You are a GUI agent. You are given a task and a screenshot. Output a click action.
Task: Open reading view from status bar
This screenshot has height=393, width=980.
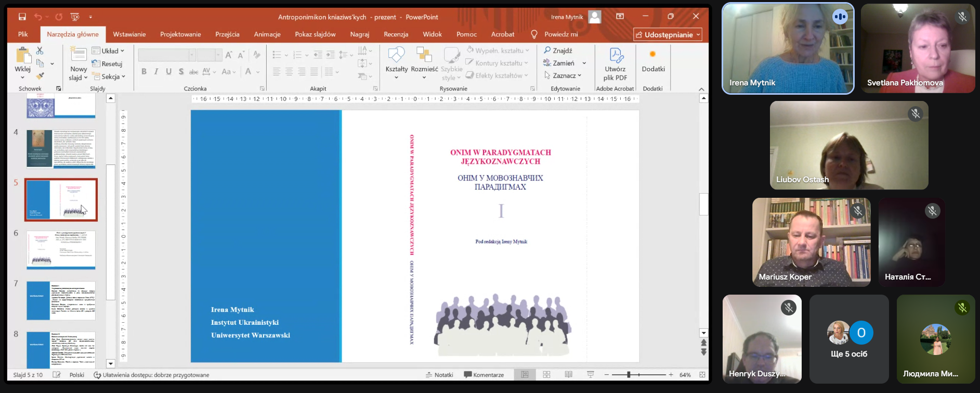pos(568,375)
